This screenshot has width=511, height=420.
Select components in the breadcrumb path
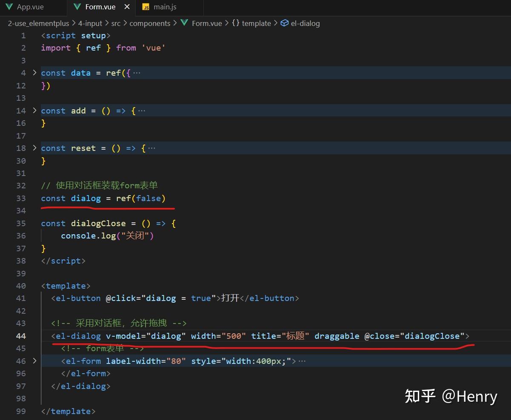(150, 23)
